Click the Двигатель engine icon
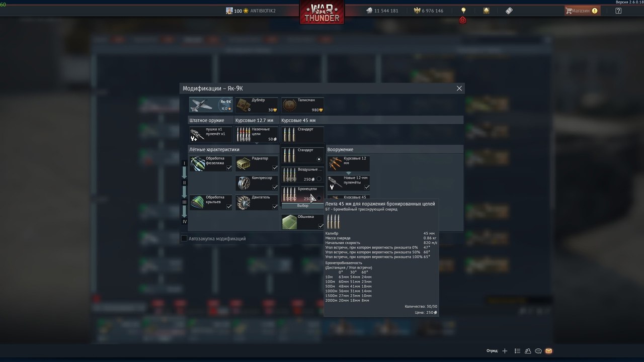The height and width of the screenshot is (362, 644). [x=244, y=202]
